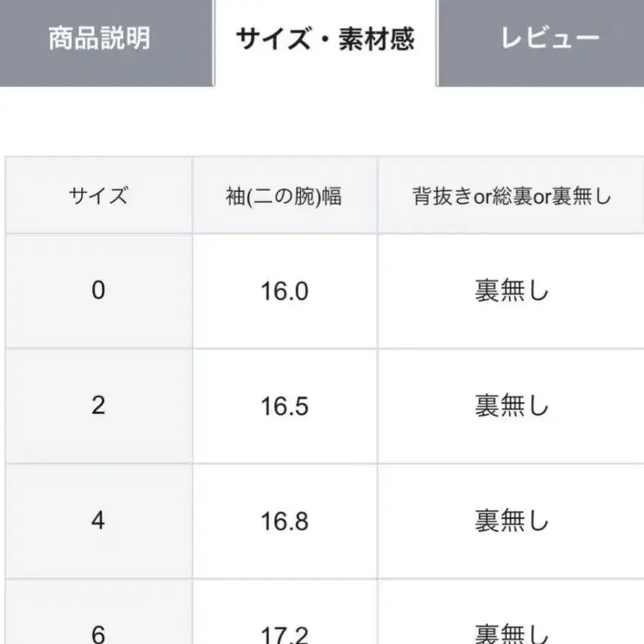Open the レビュー tab
Screen dimensions: 644x644
click(549, 39)
